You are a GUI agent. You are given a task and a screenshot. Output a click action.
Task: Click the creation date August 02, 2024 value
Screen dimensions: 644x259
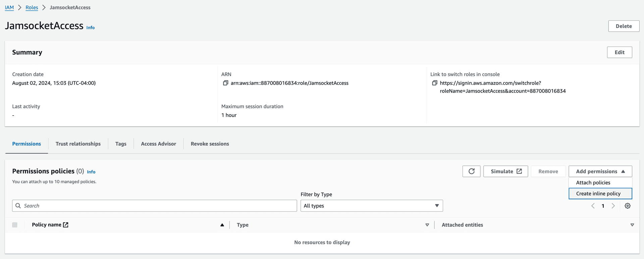point(54,83)
